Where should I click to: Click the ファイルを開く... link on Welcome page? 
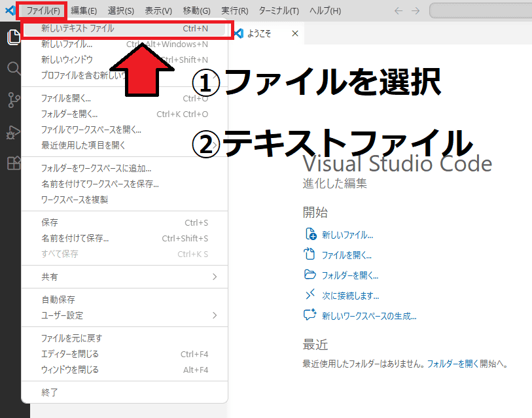tap(346, 255)
